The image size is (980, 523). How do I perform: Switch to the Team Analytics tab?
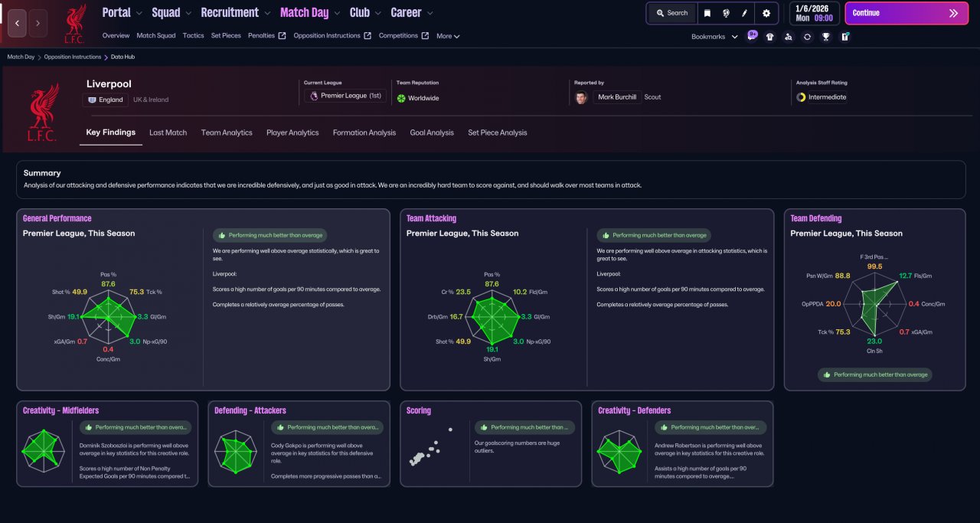[227, 132]
